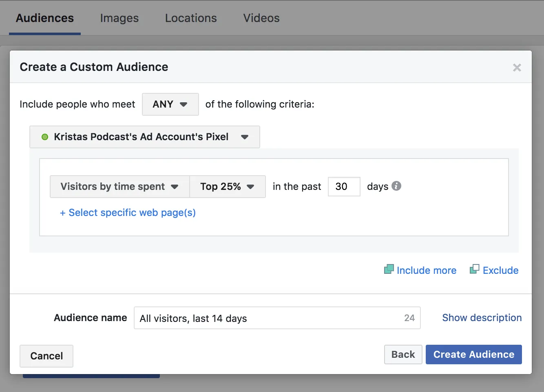Open Kristas Podcast's Ad Account's Pixel dropdown
544x392 pixels.
145,137
